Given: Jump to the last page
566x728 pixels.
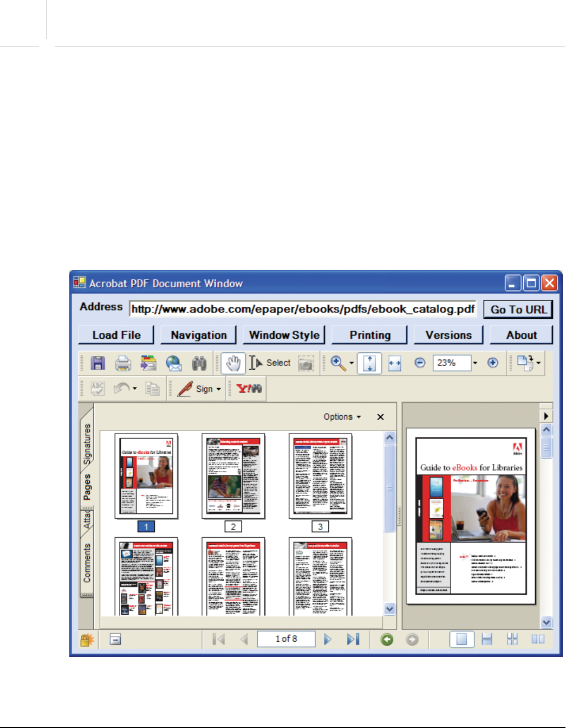Looking at the screenshot, I should (x=353, y=639).
